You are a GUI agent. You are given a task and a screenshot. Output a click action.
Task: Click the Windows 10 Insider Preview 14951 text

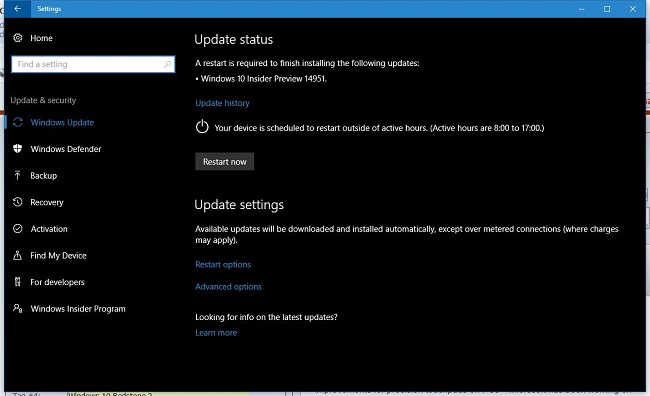(x=264, y=79)
